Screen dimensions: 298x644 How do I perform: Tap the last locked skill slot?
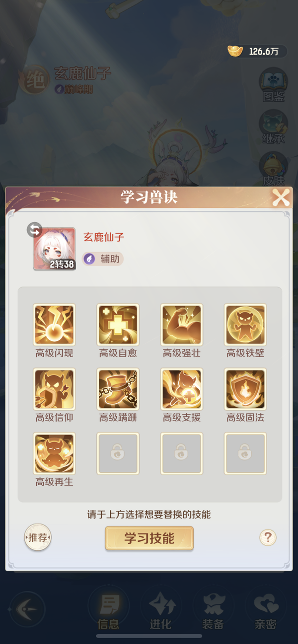[x=245, y=453]
